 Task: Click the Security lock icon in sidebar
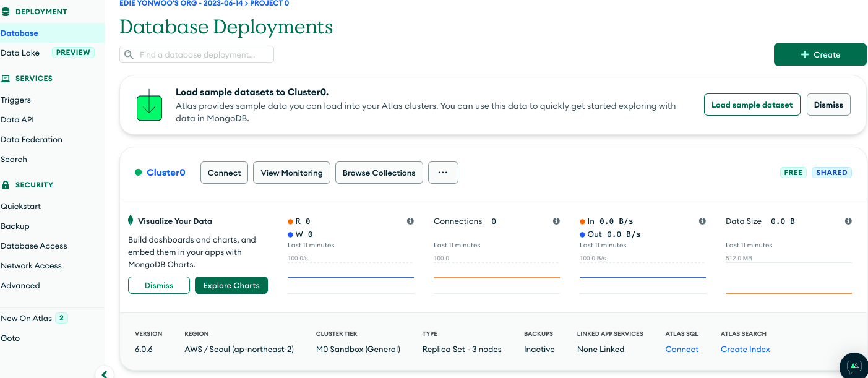click(6, 185)
